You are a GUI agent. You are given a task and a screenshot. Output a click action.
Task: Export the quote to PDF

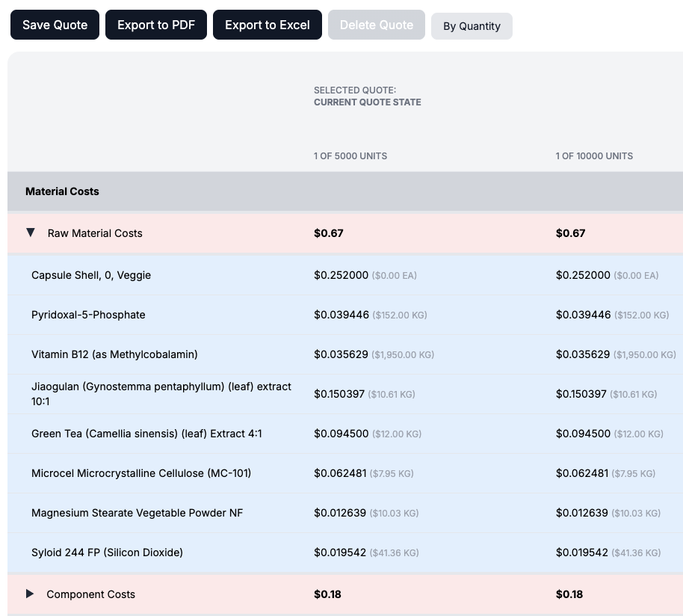155,25
